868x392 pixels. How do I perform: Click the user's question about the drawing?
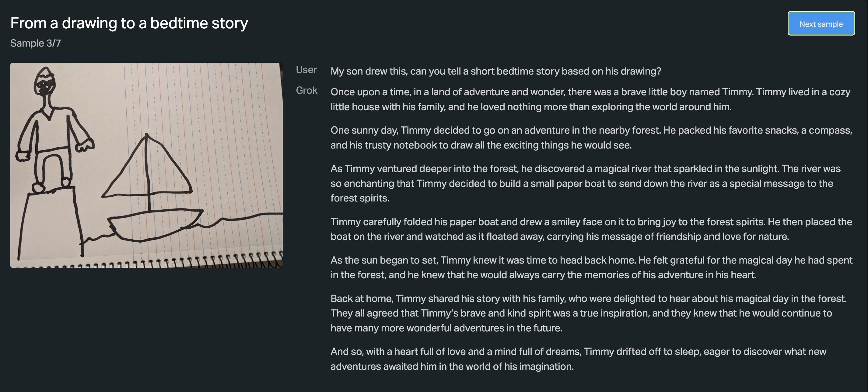pyautogui.click(x=495, y=71)
